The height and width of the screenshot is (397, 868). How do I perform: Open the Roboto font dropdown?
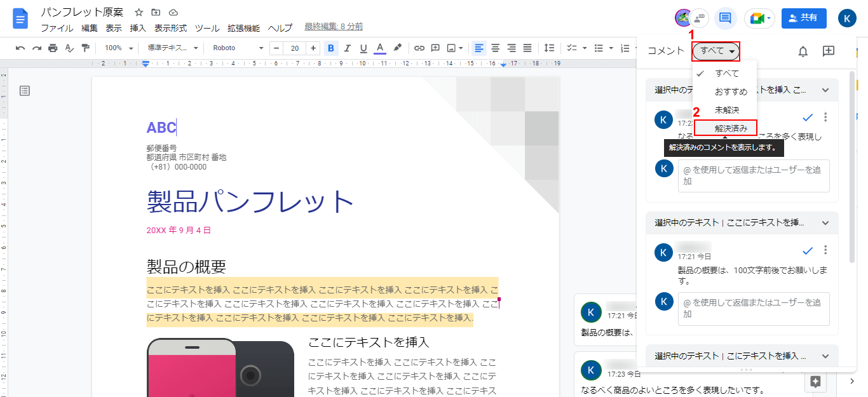coord(238,48)
